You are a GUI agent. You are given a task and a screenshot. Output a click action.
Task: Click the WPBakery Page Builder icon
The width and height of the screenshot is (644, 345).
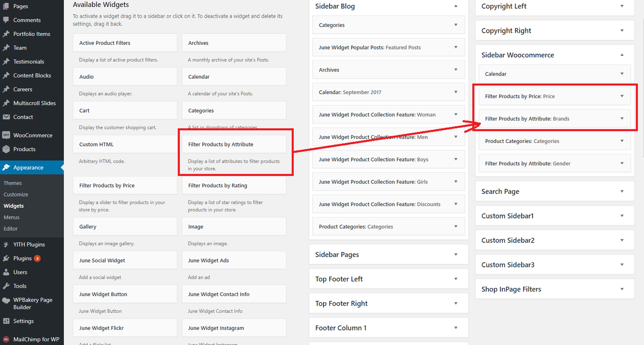click(x=6, y=300)
